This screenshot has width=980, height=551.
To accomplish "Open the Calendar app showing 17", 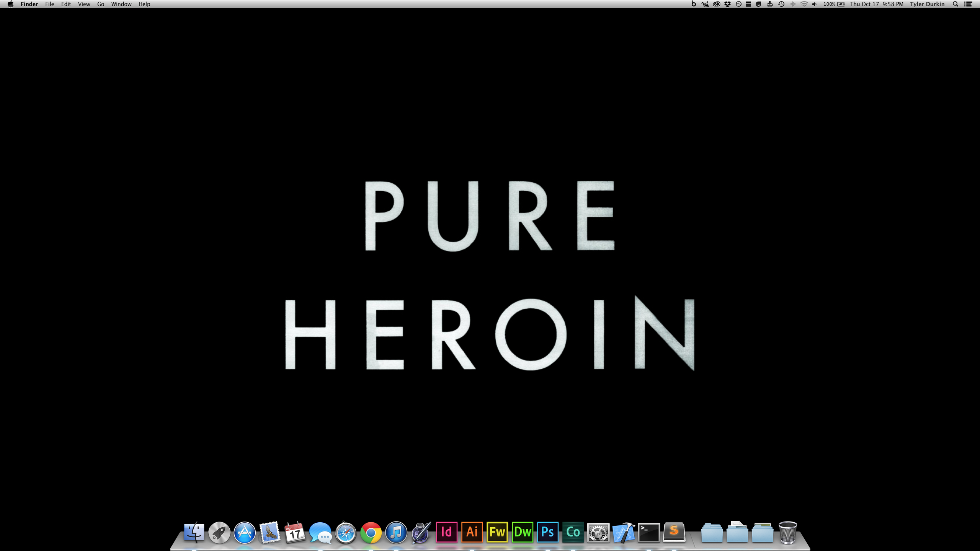I will tap(295, 532).
